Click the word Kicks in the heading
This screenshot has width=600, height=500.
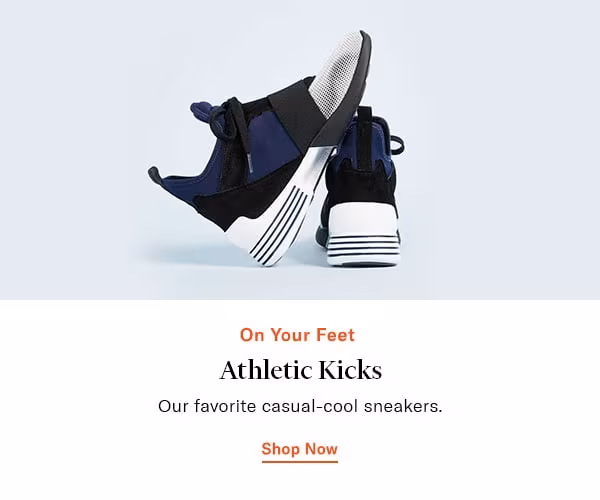350,370
